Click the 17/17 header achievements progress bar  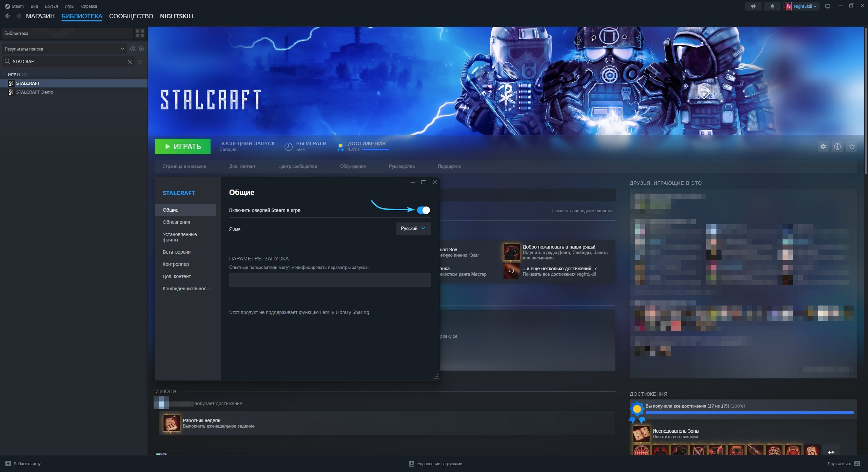(375, 150)
